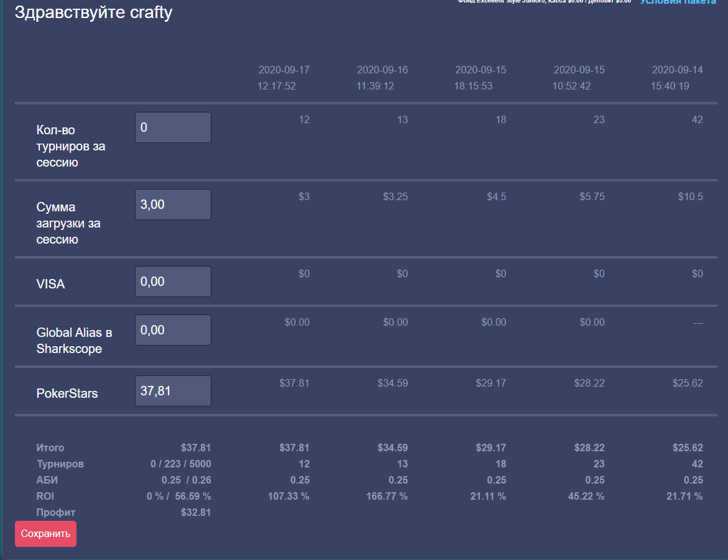Select the VISA amount input field
This screenshot has height=560, width=728.
click(x=173, y=282)
